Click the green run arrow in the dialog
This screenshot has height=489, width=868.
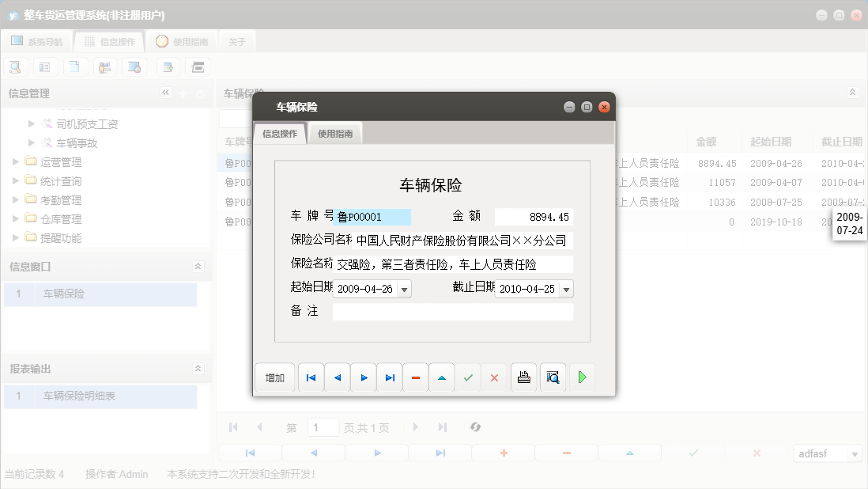[x=583, y=377]
